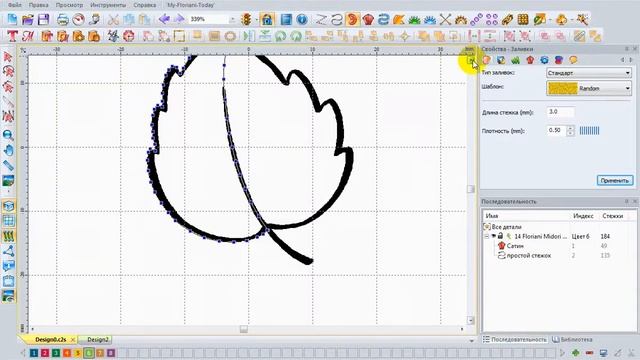The width and height of the screenshot is (640, 360).
Task: Click the Print icon
Action: coord(62,19)
